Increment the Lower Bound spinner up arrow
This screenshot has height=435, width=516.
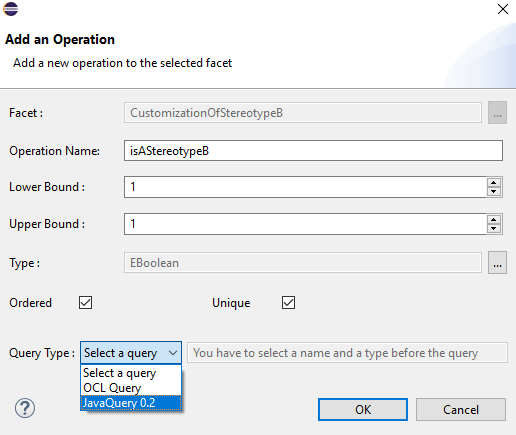494,183
